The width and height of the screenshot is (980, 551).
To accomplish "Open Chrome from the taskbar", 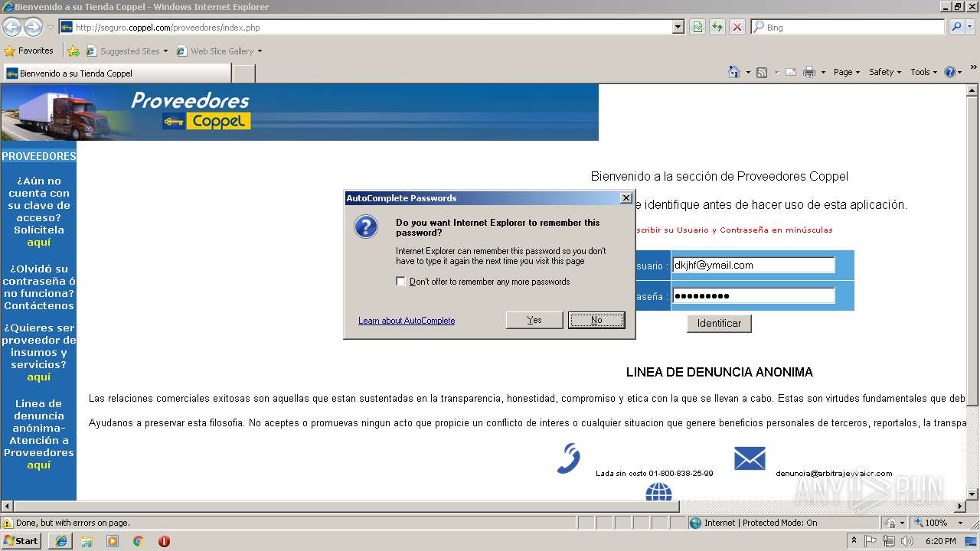I will click(x=139, y=541).
